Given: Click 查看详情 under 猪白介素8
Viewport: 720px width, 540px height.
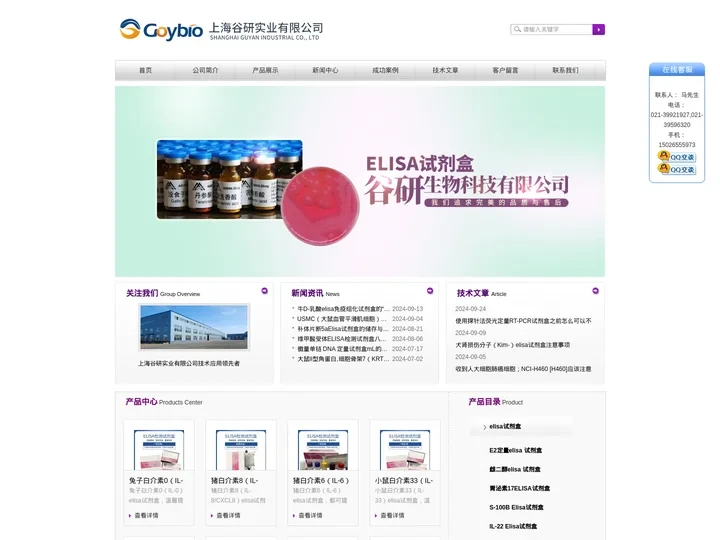Looking at the screenshot, I should [x=226, y=516].
